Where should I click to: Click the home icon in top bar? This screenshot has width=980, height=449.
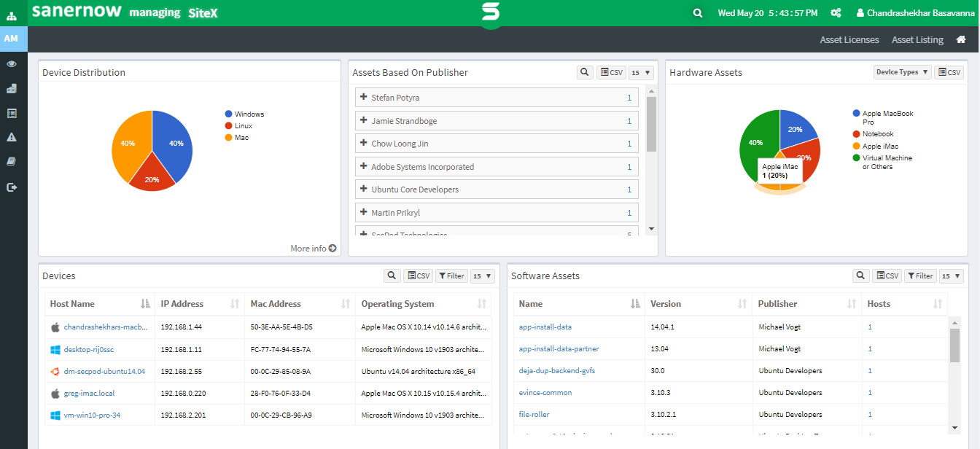961,39
